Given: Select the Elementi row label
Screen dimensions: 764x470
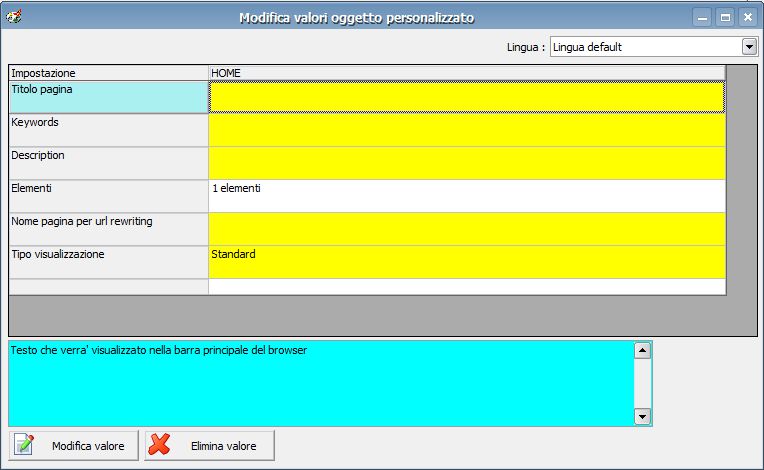Looking at the screenshot, I should (x=109, y=196).
